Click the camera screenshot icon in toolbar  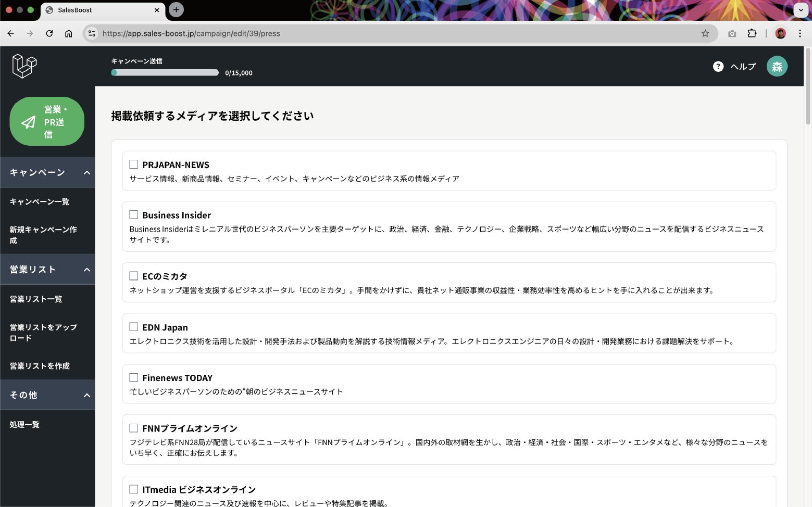pos(732,33)
